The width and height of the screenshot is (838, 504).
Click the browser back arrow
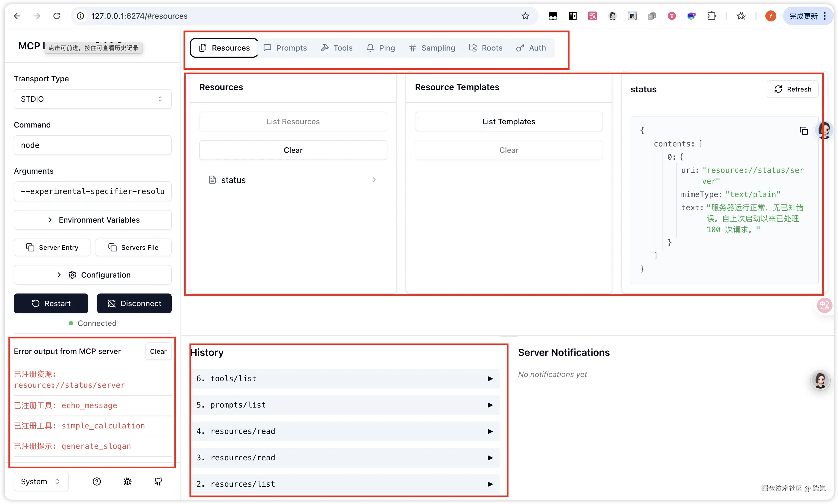(17, 16)
